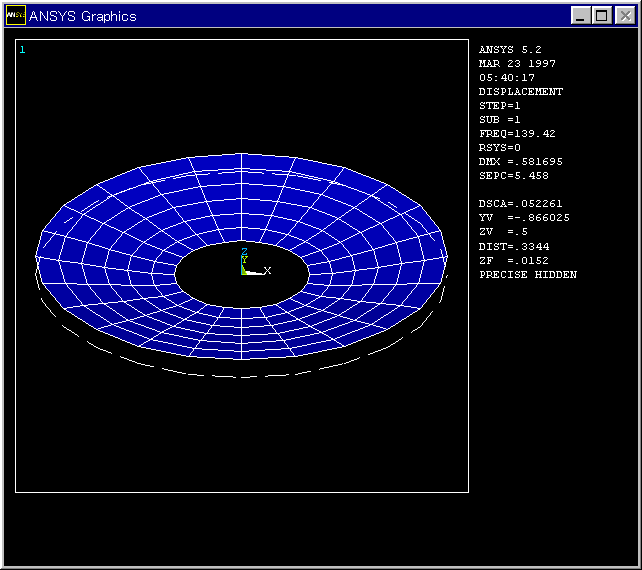Click the SEPC=5.458 legend entry
Image resolution: width=642 pixels, height=570 pixels.
[x=514, y=175]
